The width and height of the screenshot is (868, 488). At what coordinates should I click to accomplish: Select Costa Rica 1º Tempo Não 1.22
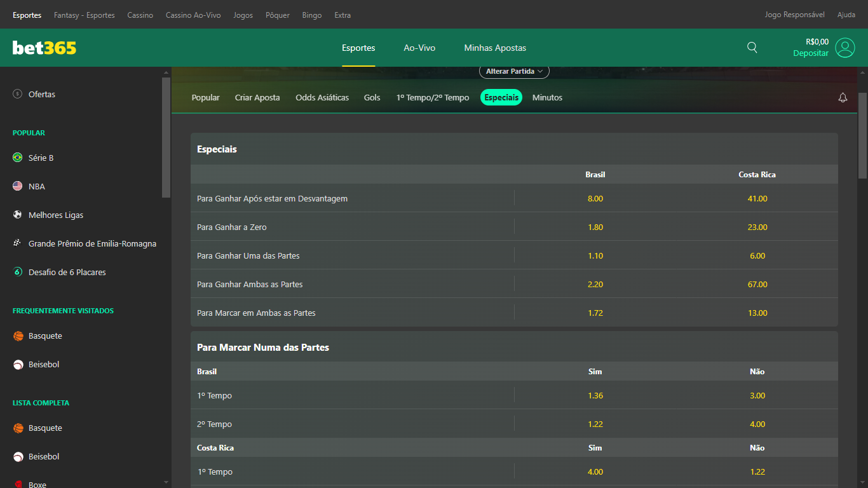[757, 471]
